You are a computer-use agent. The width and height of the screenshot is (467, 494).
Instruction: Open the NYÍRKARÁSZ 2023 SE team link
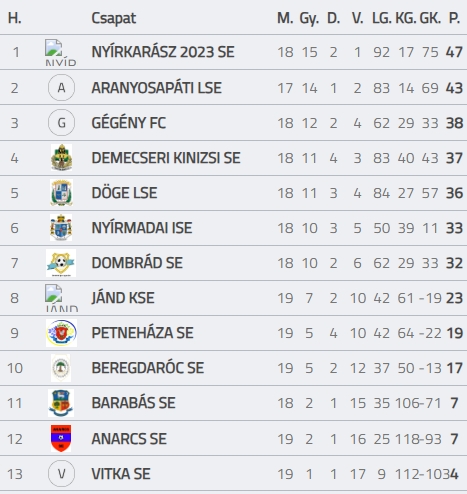point(163,52)
